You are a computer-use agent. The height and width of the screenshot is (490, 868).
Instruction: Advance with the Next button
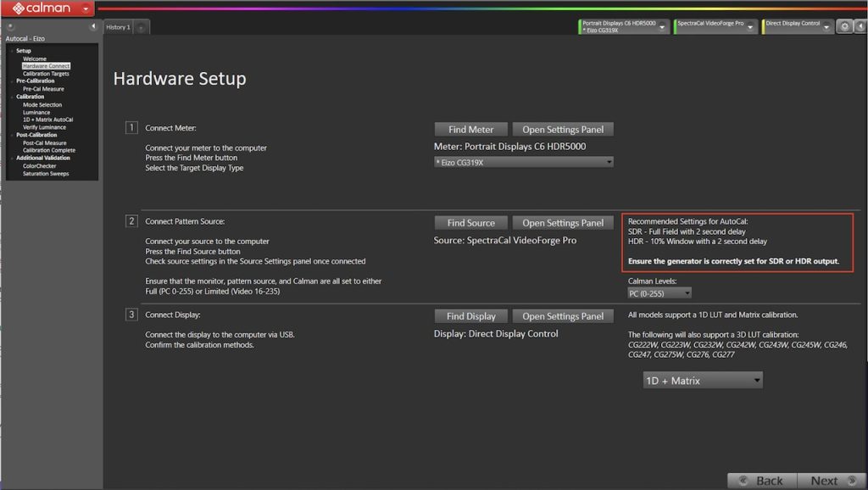tap(832, 481)
